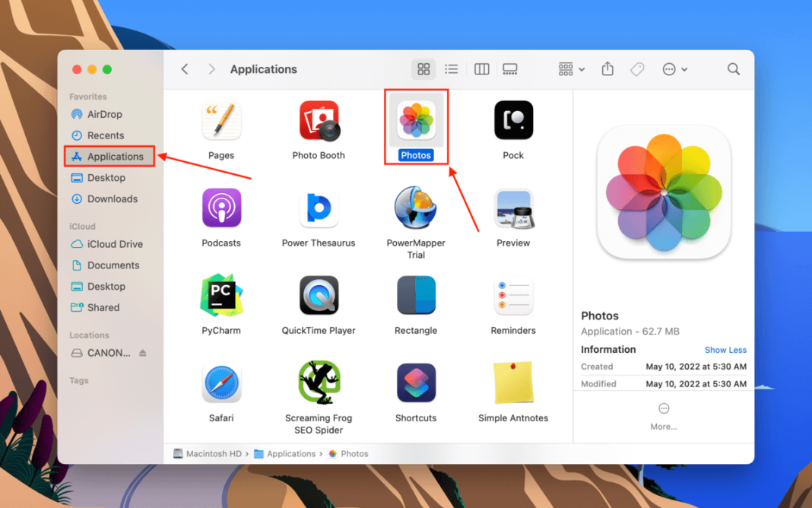Switch to gallery view
The image size is (812, 508).
(x=509, y=68)
